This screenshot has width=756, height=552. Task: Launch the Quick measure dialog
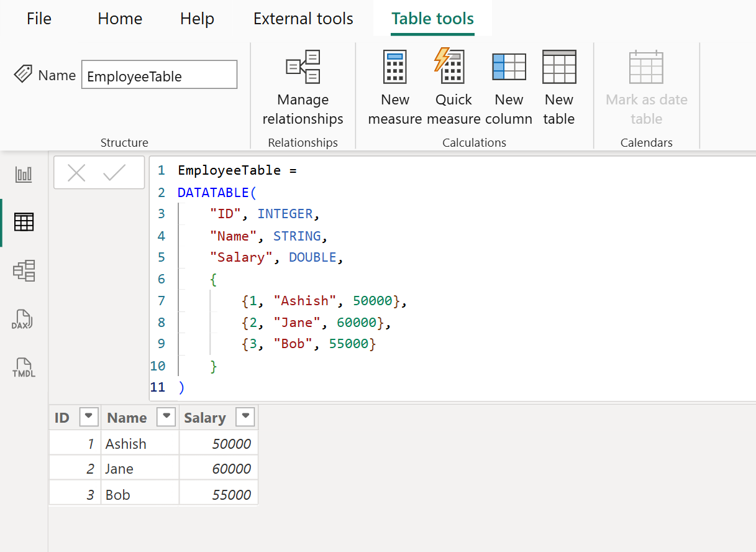tap(453, 87)
